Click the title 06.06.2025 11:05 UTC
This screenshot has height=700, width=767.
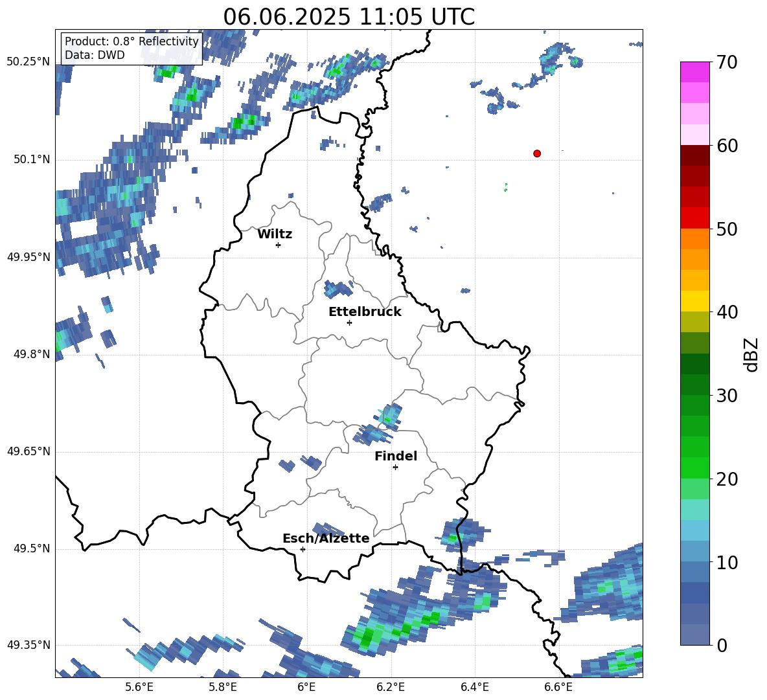(x=349, y=17)
